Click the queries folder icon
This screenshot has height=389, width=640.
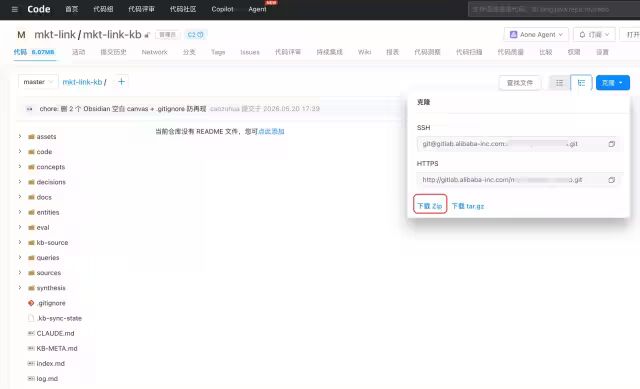coord(31,258)
